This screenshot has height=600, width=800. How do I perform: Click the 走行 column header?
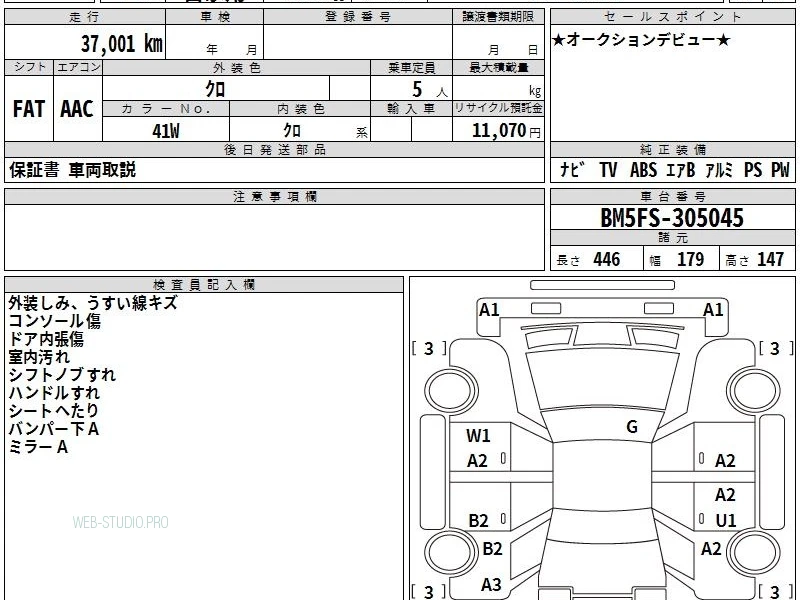click(x=85, y=17)
